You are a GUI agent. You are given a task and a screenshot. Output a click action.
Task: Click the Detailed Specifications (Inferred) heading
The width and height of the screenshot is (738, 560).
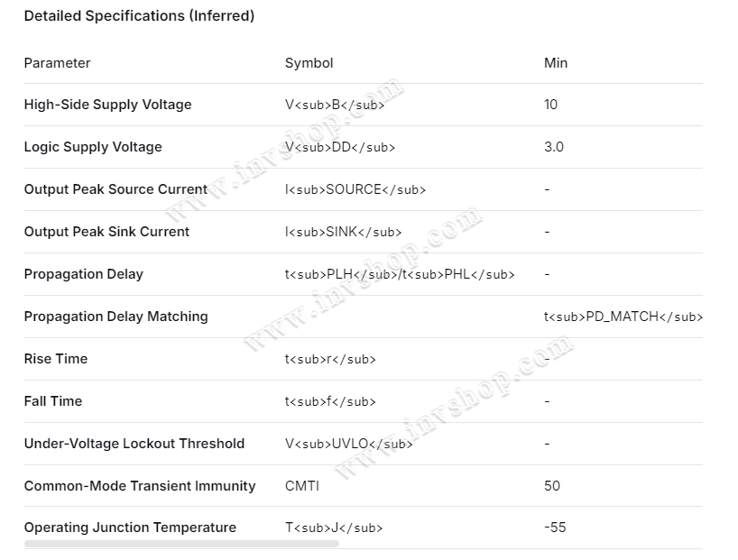click(x=139, y=16)
